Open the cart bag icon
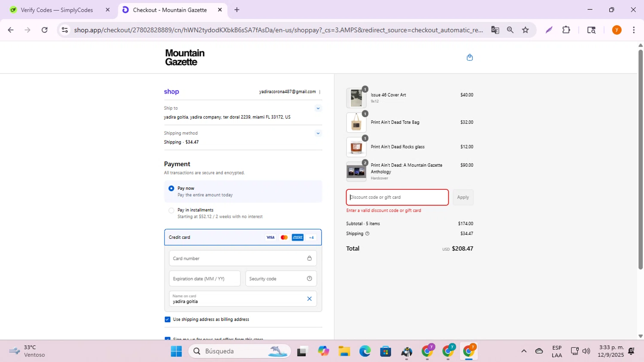This screenshot has width=644, height=362. coord(470,57)
